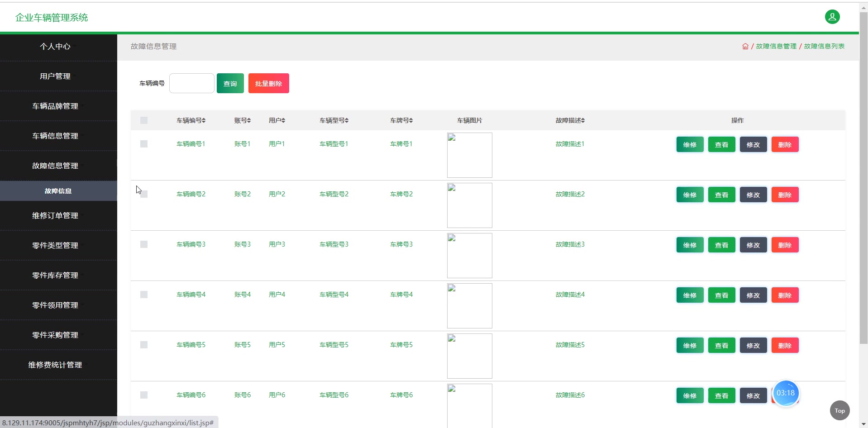Sort table by 车辆编号 column arrows
This screenshot has width=868, height=428.
pos(204,120)
